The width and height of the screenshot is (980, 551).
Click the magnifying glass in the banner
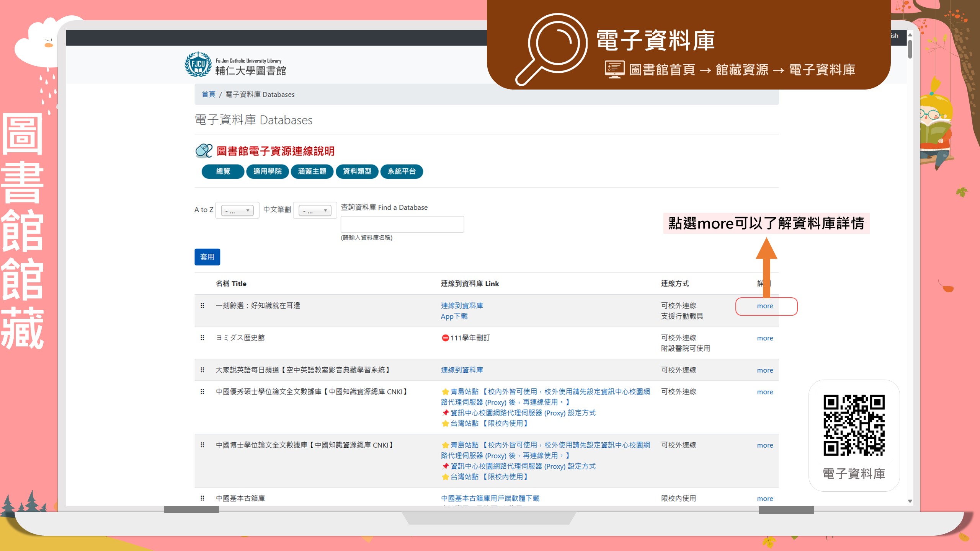(551, 49)
